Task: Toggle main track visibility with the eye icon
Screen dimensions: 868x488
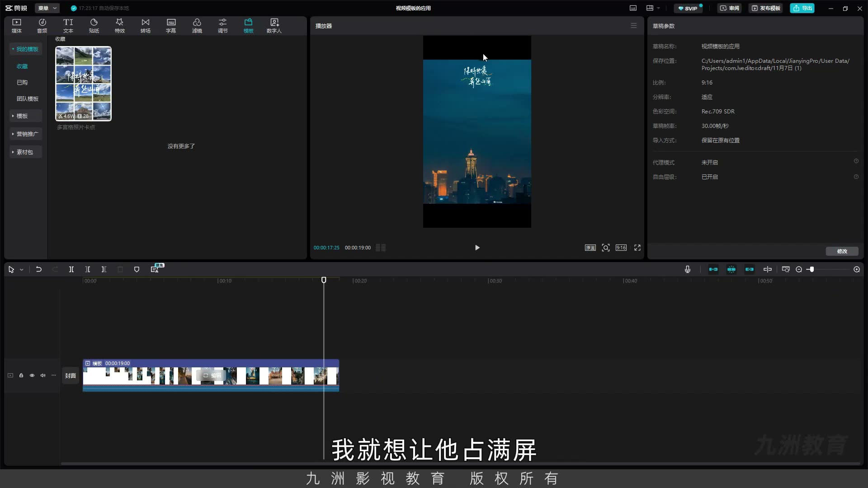Action: (32, 375)
